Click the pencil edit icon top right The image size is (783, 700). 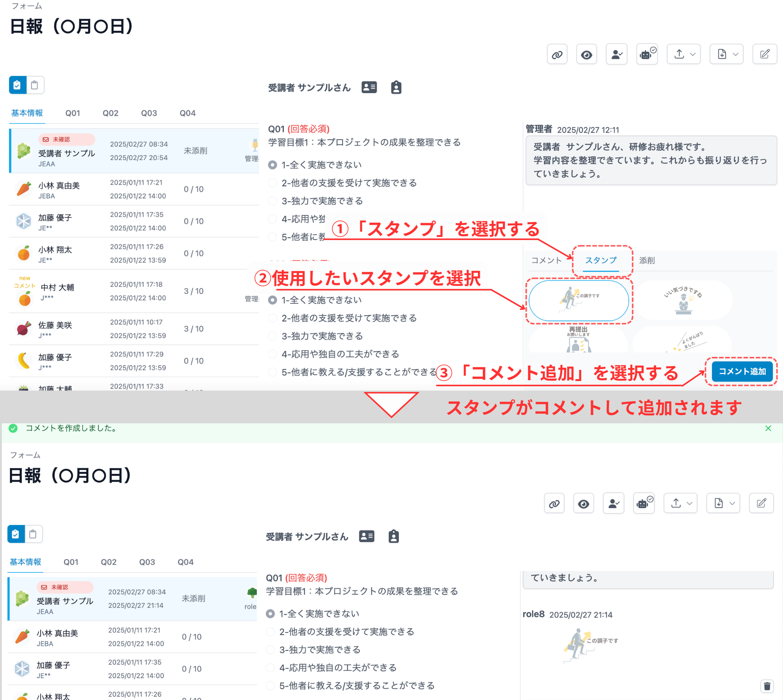coord(764,54)
